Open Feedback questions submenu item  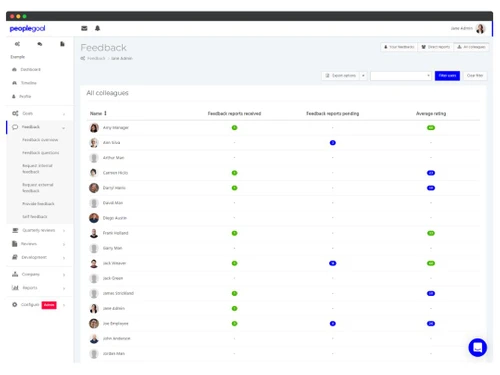pos(40,153)
